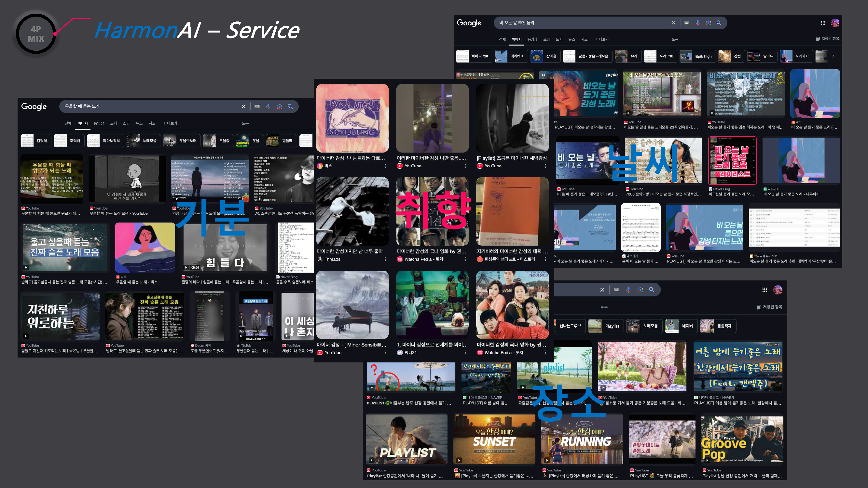The width and height of the screenshot is (868, 488).
Task: Open the profile avatar in the rain music window
Action: (x=835, y=23)
